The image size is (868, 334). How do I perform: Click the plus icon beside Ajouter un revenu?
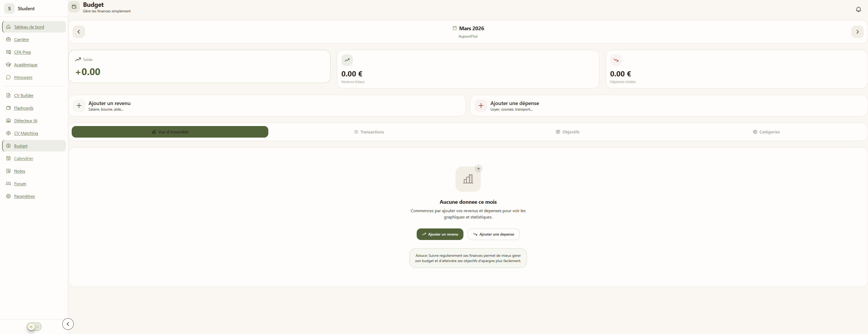(79, 106)
